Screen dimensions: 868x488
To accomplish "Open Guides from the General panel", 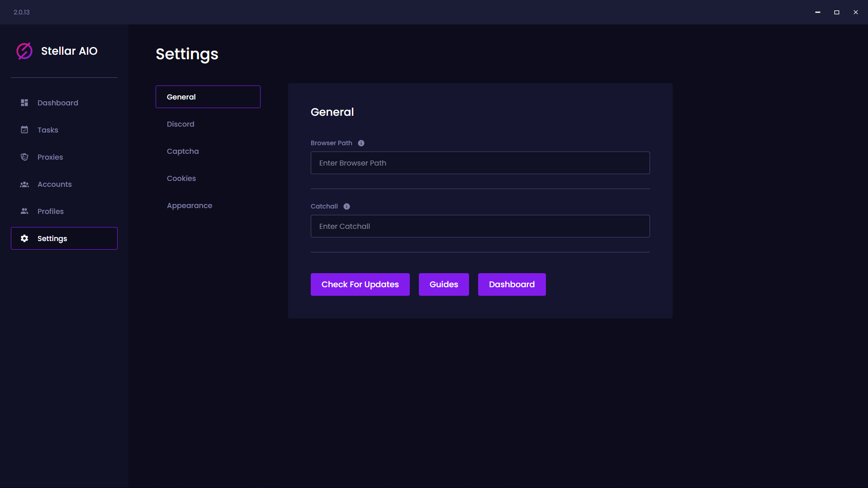I will pyautogui.click(x=443, y=284).
